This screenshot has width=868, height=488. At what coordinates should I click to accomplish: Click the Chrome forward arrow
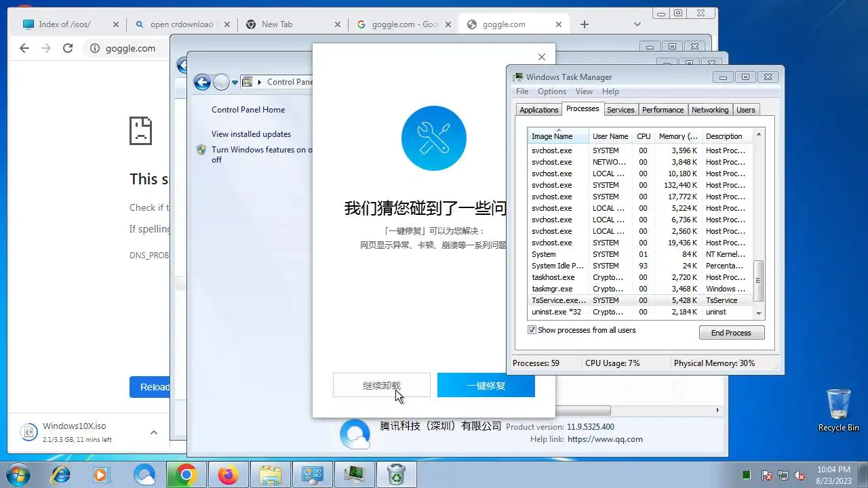46,48
